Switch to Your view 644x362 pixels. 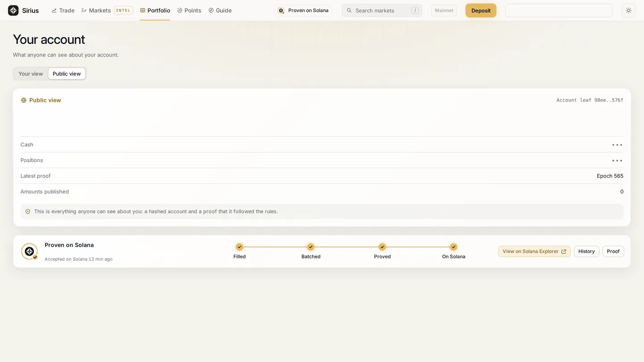click(x=31, y=74)
